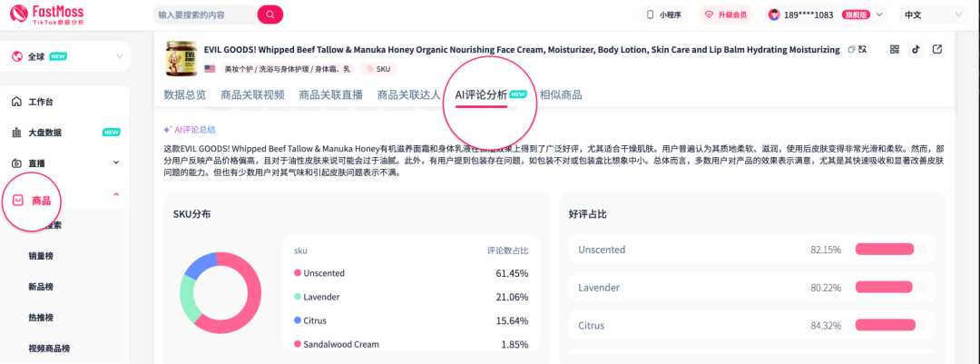Show the product QR code
The image size is (980, 364).
[x=895, y=49]
